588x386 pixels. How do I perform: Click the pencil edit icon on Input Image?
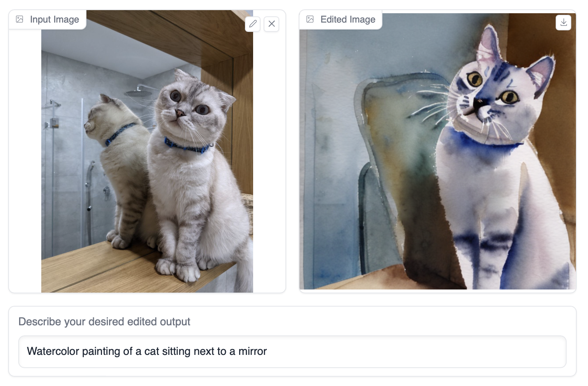coord(253,24)
